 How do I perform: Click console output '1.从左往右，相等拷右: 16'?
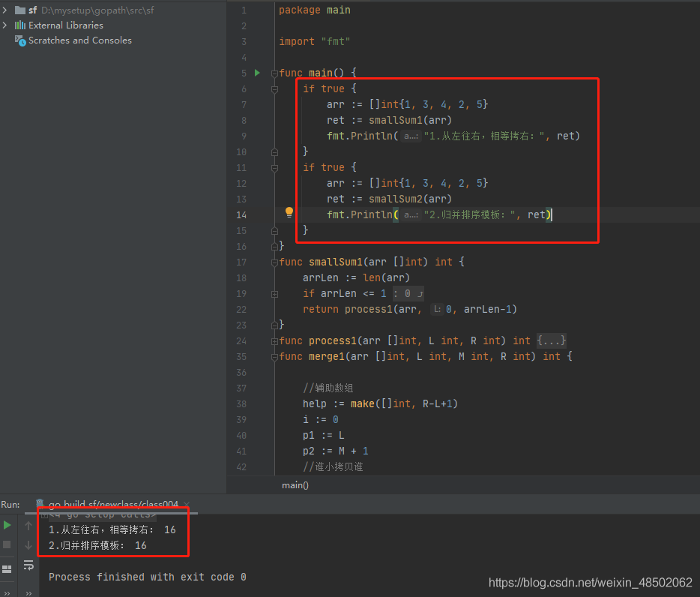(112, 530)
